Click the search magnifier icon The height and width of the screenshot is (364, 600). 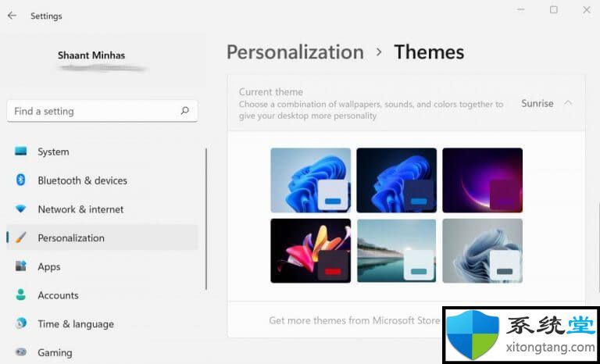point(185,111)
